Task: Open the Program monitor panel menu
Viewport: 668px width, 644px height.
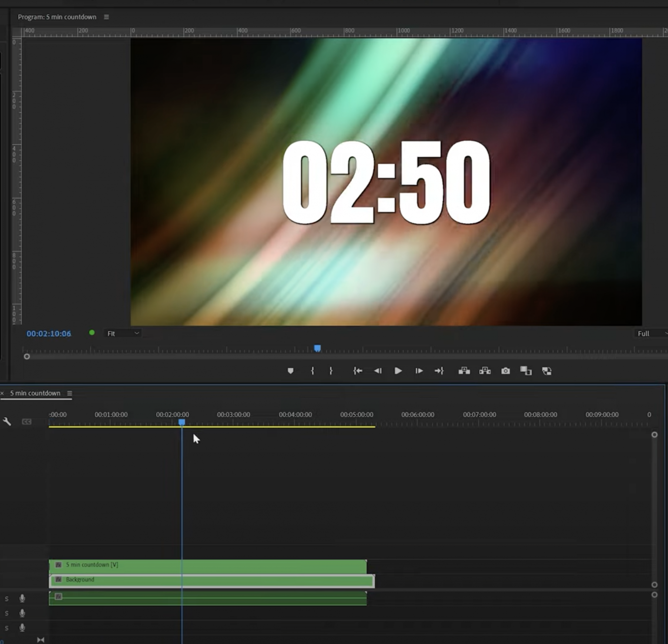Action: tap(106, 17)
